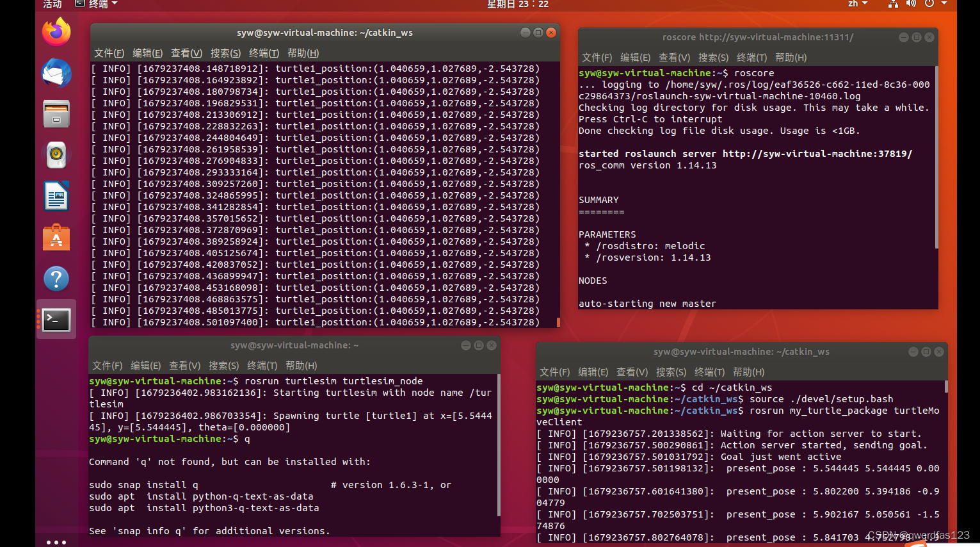
Task: Open Ubuntu Software from the dock
Action: point(56,237)
